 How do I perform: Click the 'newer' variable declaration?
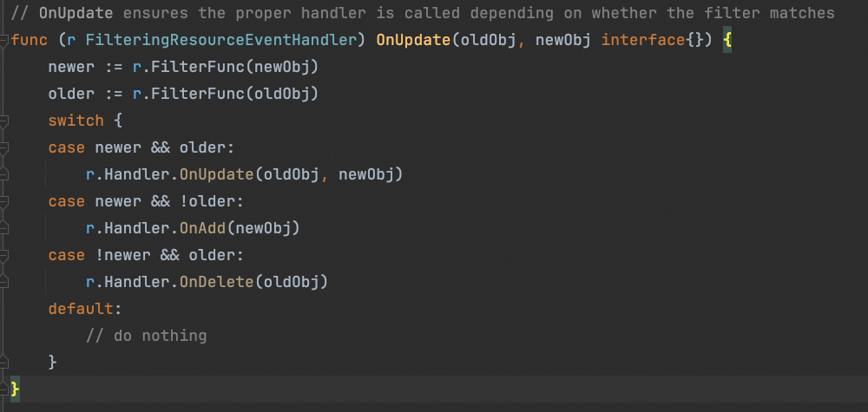click(x=66, y=68)
